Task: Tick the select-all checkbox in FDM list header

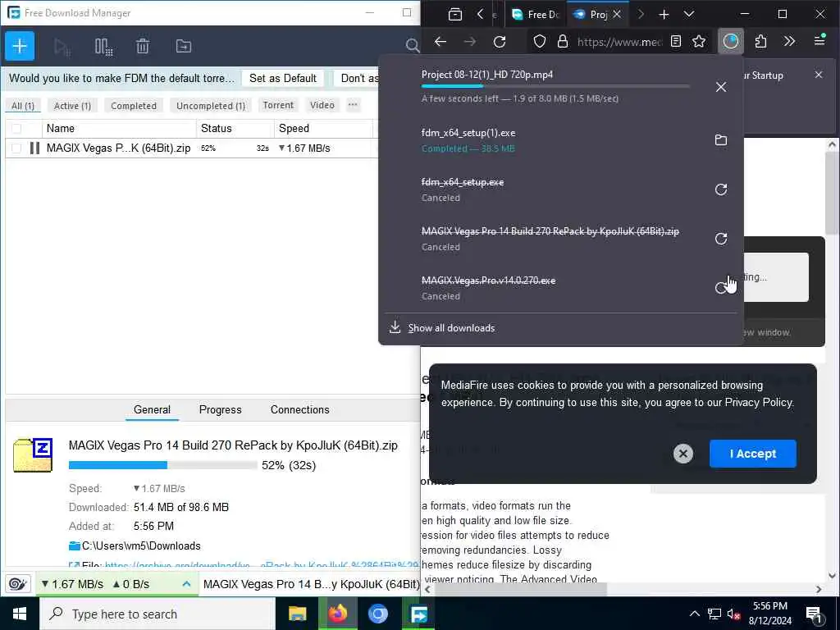Action: (16, 129)
